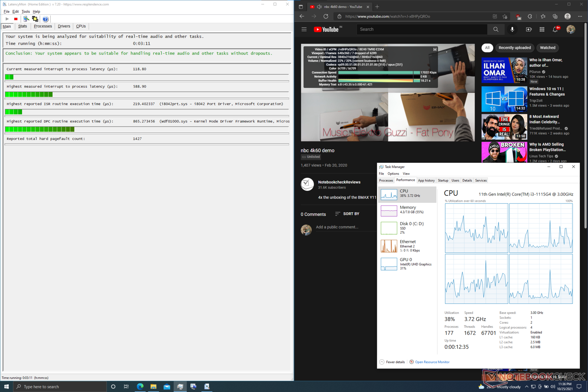588x392 pixels.
Task: Open 8 Most Awkward Indian Celebrity video
Action: click(504, 127)
